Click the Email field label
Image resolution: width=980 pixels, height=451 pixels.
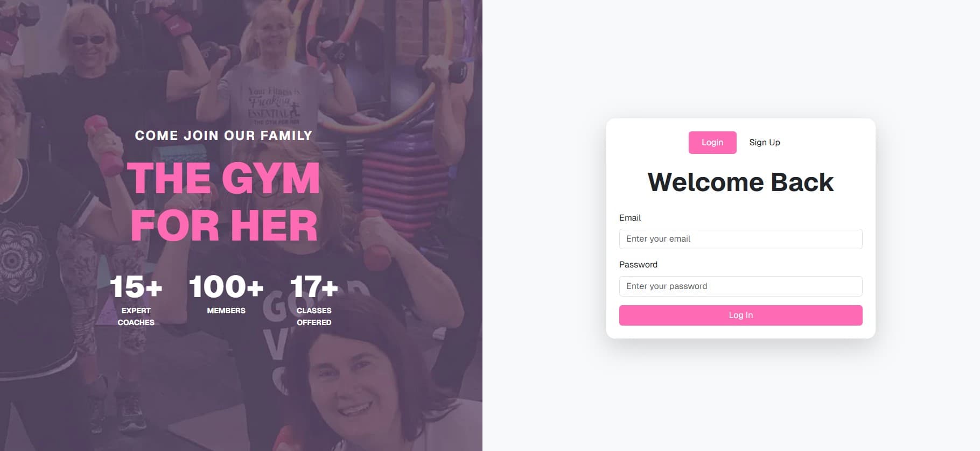click(x=630, y=217)
